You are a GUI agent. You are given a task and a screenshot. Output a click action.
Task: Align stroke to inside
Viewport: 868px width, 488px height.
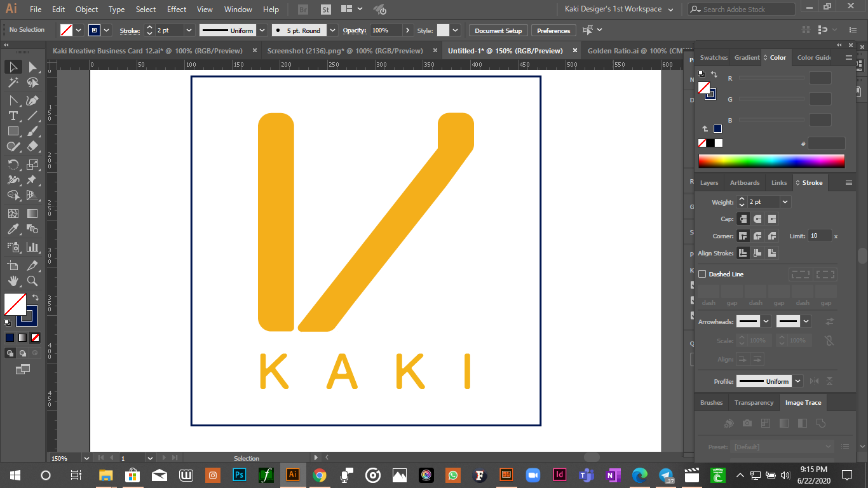pos(757,253)
